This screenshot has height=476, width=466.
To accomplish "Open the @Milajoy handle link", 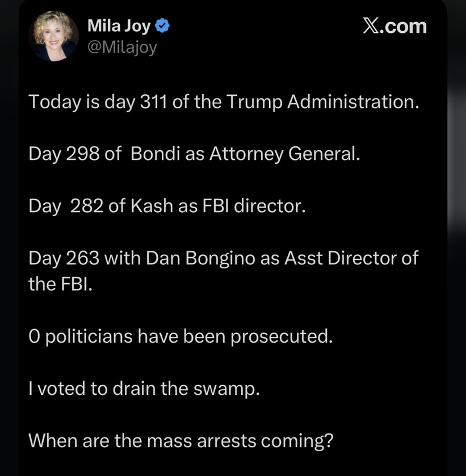I will point(121,48).
